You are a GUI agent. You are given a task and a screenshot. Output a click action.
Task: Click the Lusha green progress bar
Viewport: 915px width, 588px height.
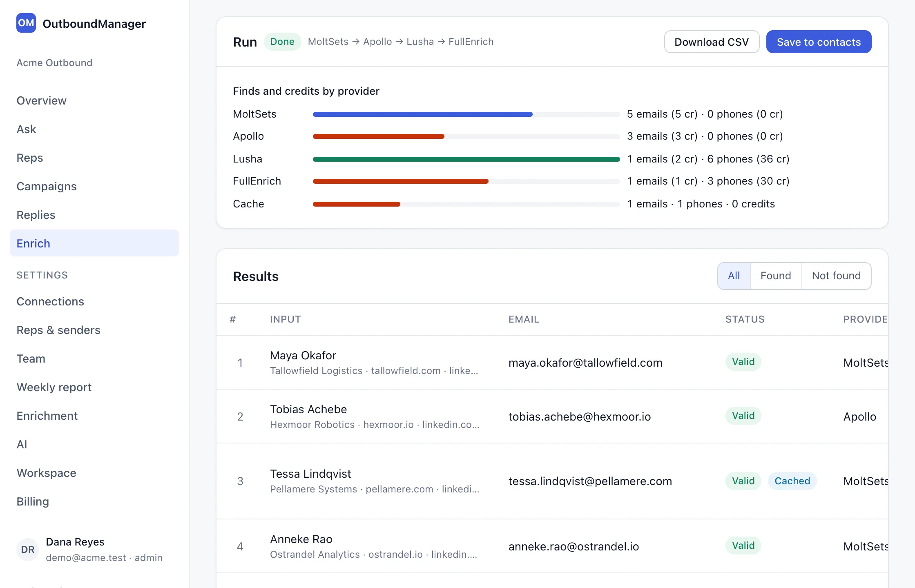point(466,159)
